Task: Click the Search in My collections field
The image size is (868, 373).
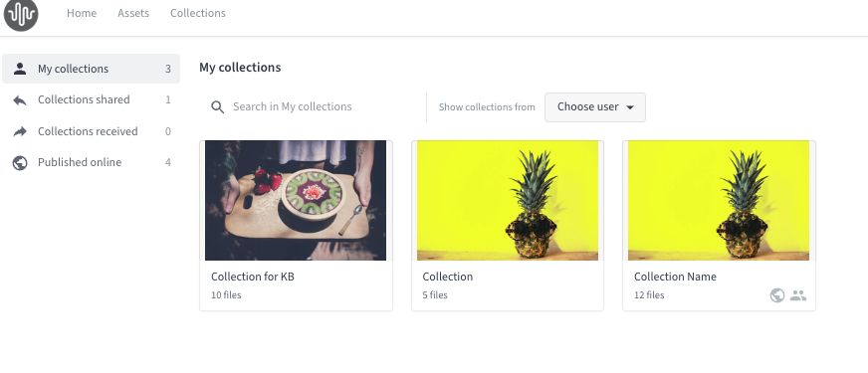Action: click(x=313, y=106)
